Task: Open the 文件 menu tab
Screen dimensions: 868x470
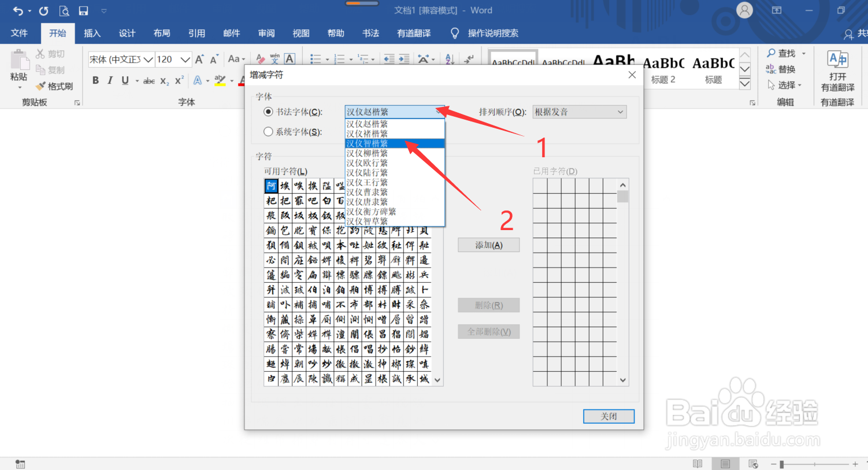Action: tap(19, 33)
